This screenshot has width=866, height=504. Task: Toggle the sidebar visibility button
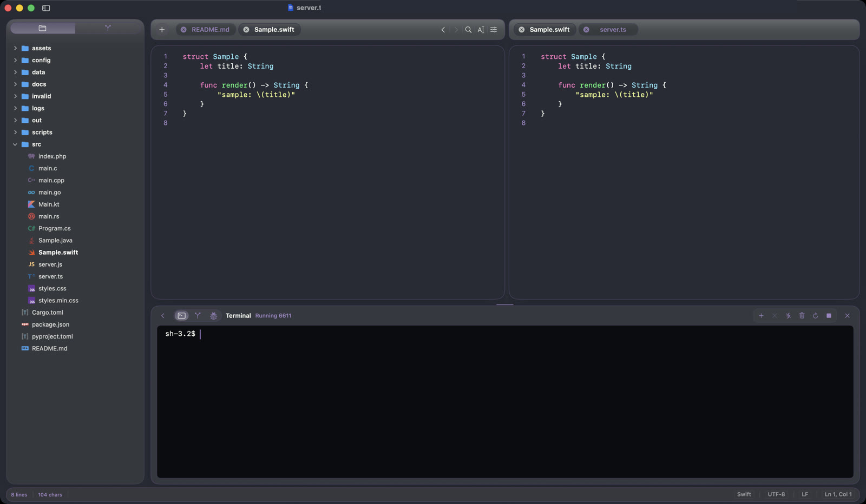click(x=46, y=8)
